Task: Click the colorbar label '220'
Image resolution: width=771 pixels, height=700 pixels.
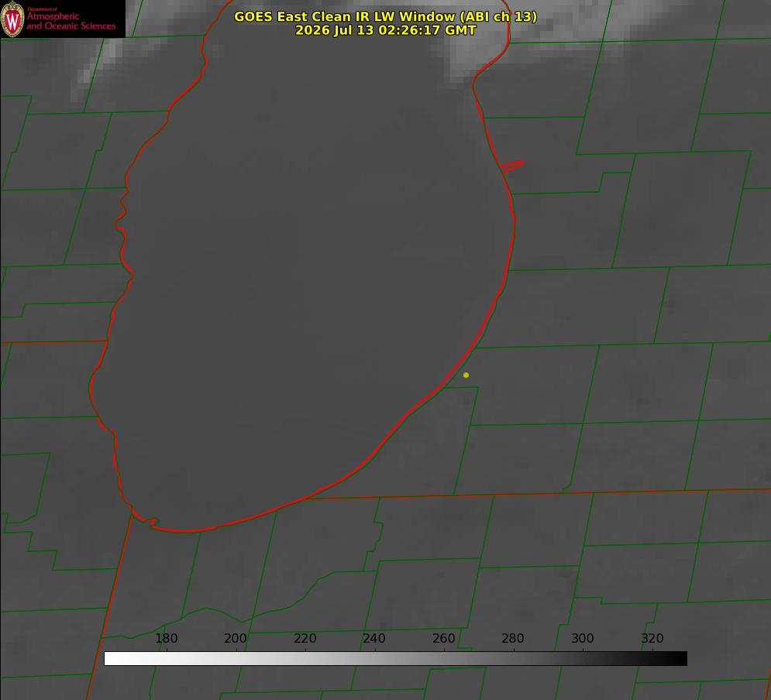Action: [305, 638]
